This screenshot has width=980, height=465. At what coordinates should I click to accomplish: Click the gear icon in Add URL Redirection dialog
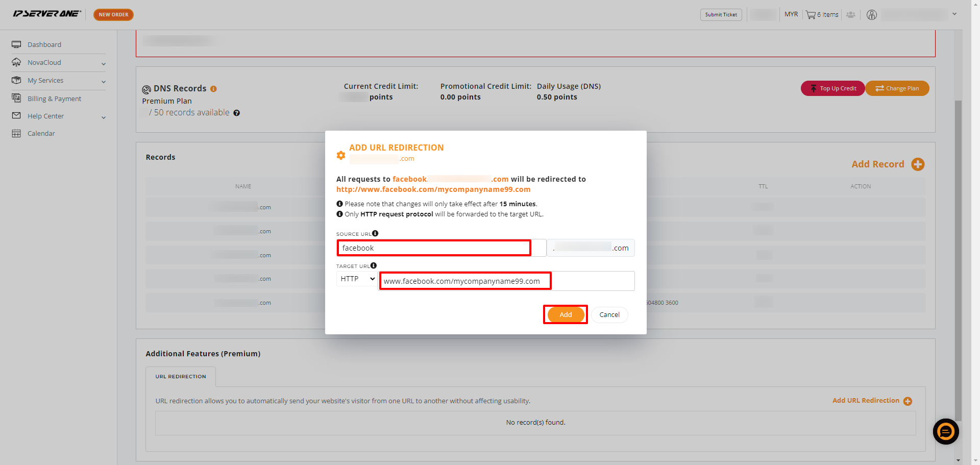coord(341,155)
